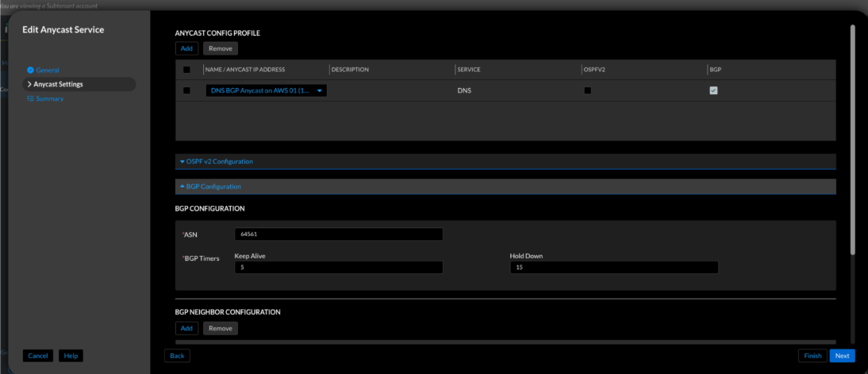The image size is (868, 374).
Task: Toggle the select-all checkbox in profile table header
Action: [186, 70]
